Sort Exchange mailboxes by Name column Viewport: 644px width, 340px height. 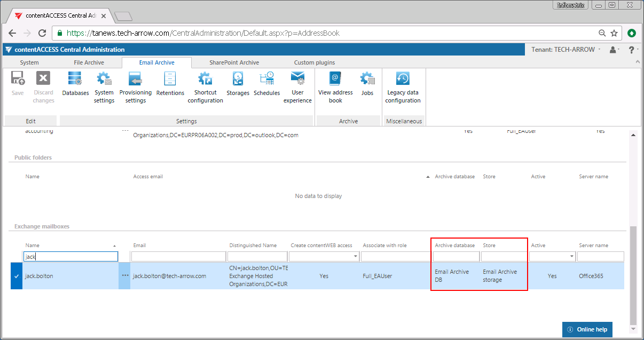tap(33, 246)
